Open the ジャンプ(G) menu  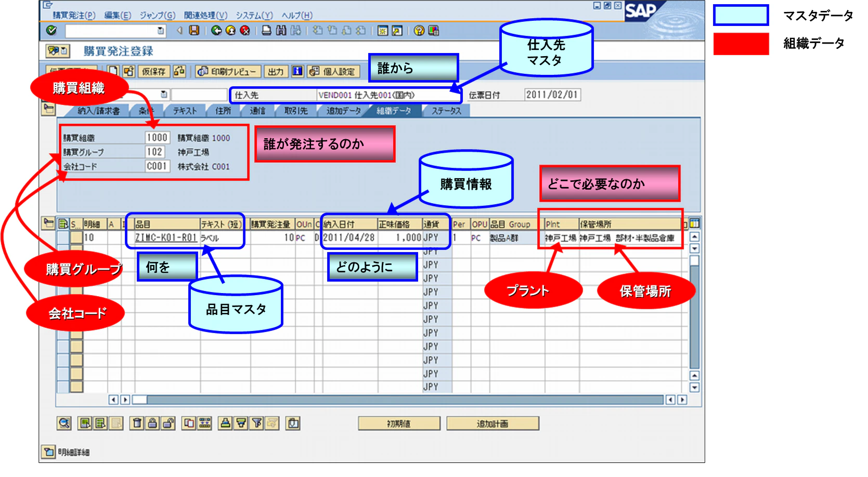pos(157,15)
